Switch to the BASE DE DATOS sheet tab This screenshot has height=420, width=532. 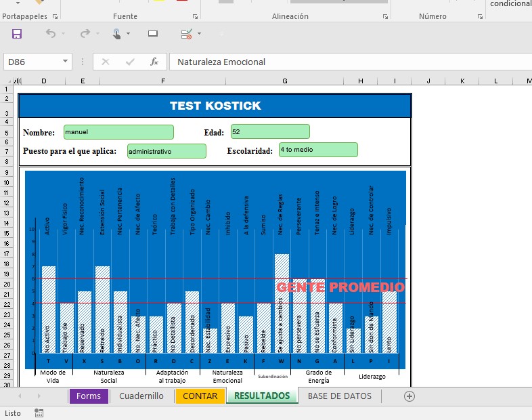coord(339,396)
